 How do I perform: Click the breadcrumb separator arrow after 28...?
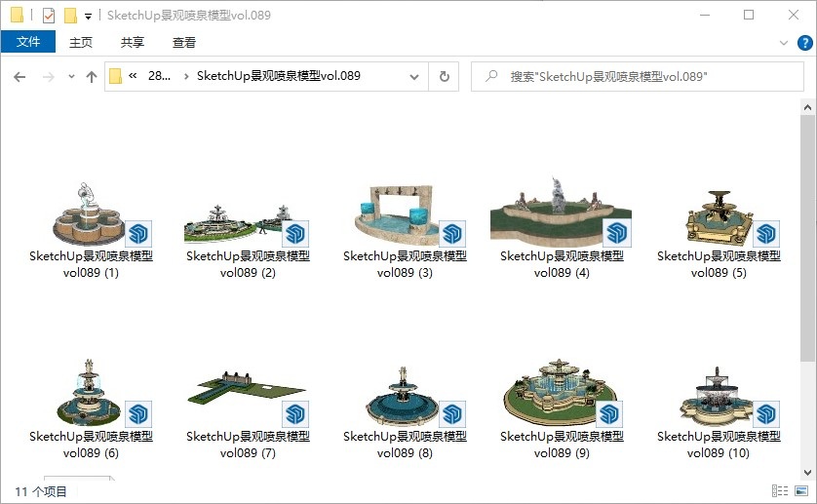186,77
